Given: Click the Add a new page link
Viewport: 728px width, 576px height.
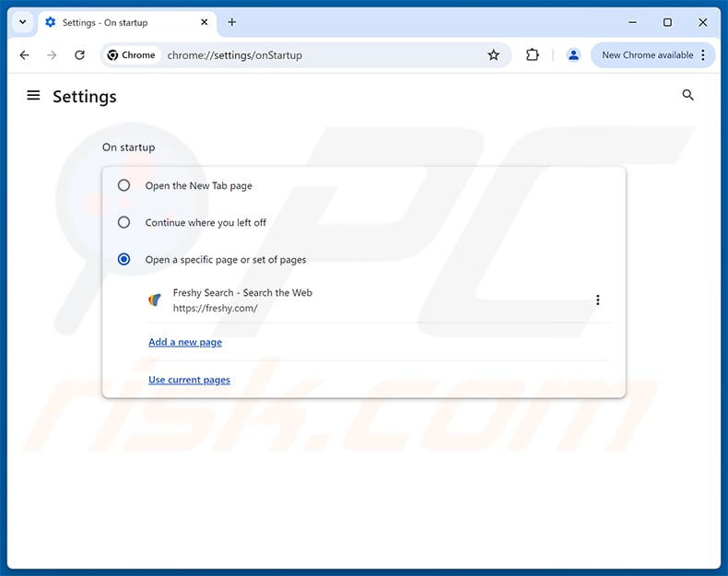Looking at the screenshot, I should pos(185,342).
